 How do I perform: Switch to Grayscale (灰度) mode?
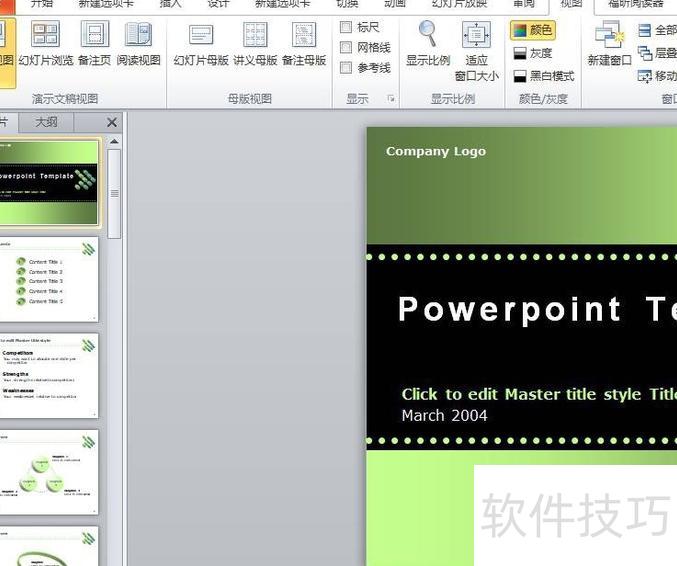pyautogui.click(x=532, y=53)
